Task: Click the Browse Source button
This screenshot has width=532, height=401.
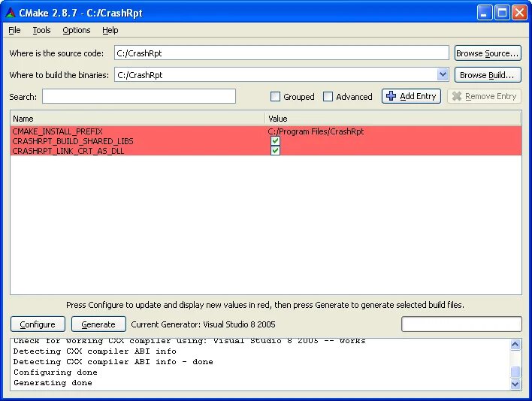Action: pyautogui.click(x=488, y=53)
